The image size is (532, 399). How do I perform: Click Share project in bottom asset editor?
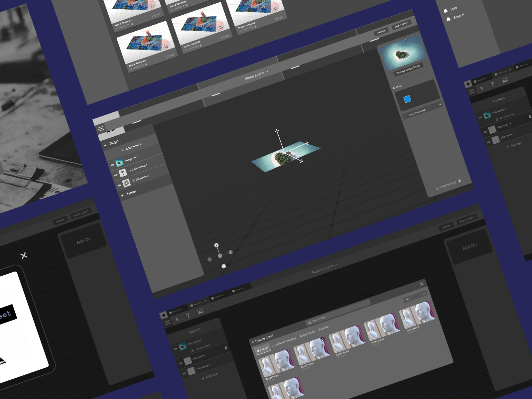click(467, 219)
